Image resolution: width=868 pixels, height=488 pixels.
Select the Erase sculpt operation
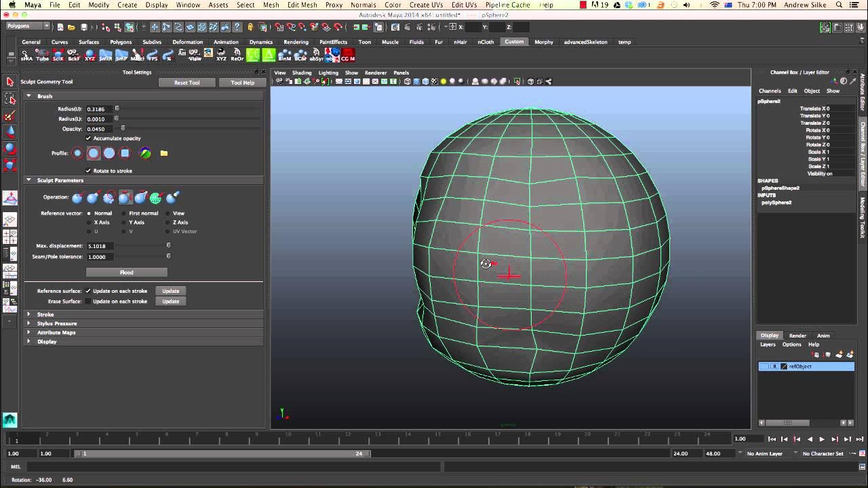[x=172, y=197]
